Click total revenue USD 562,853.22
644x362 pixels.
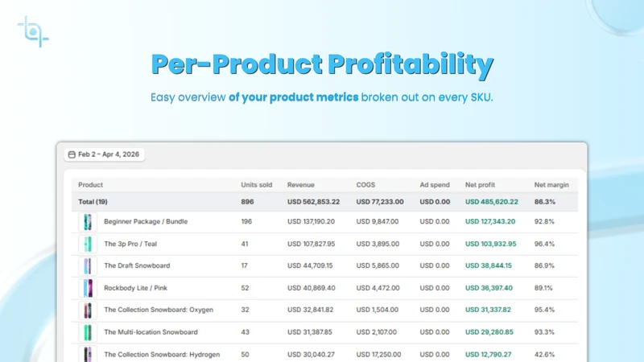coord(313,202)
